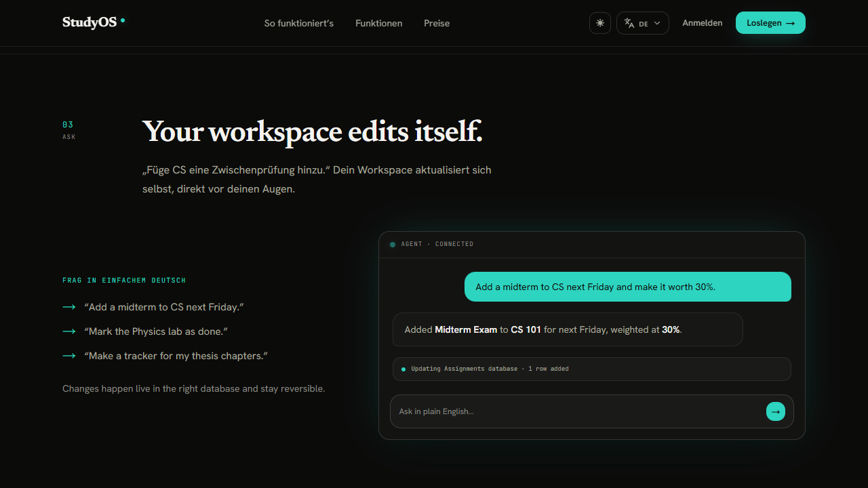The height and width of the screenshot is (488, 868).
Task: Open the So funktioniert's nav link
Action: click(x=299, y=23)
